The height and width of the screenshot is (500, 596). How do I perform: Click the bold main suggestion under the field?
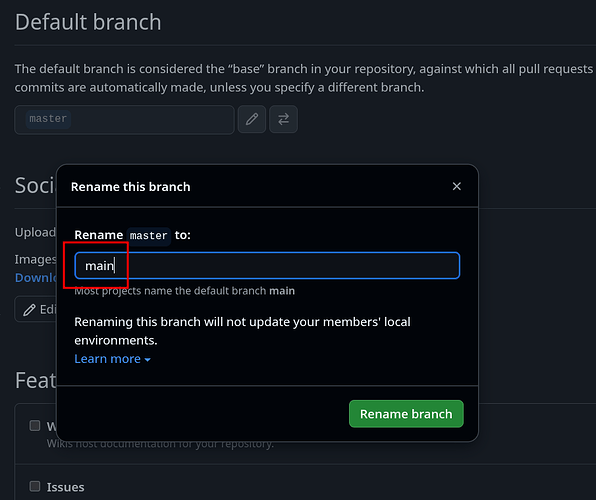coord(282,291)
